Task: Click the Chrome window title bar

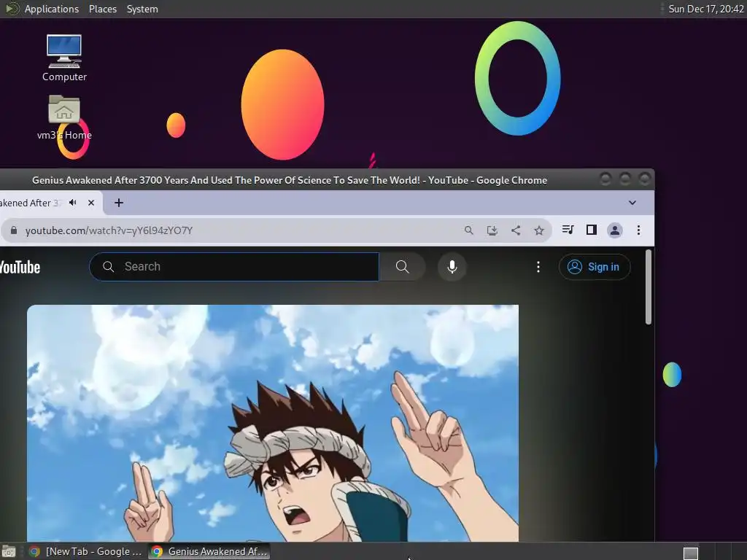Action: (290, 180)
